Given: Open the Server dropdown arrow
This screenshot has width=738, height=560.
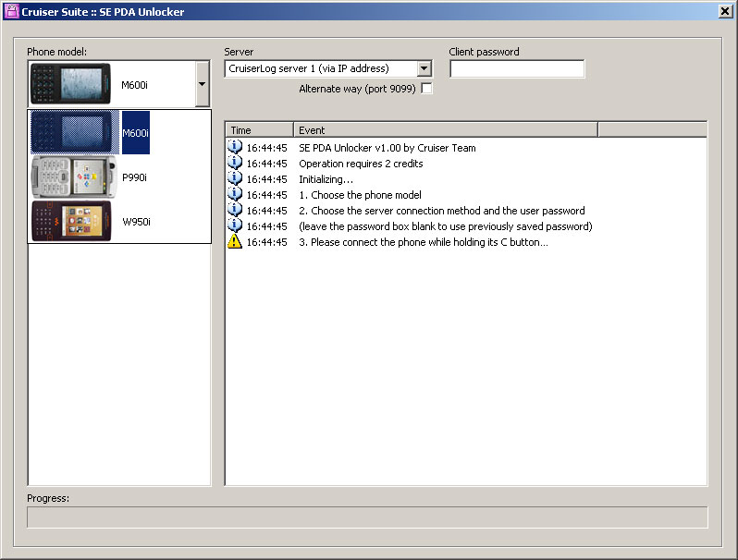Looking at the screenshot, I should [x=424, y=68].
